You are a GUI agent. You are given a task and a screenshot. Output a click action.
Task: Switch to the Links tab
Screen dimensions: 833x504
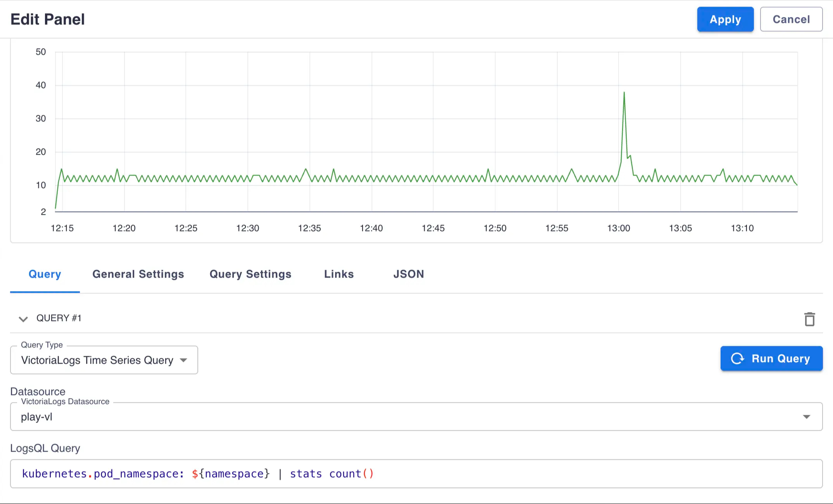[339, 274]
